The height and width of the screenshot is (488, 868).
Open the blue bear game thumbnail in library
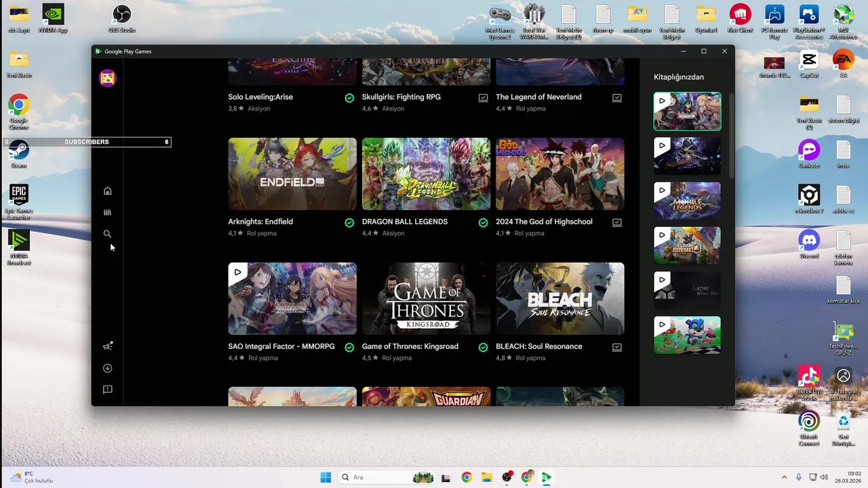click(687, 335)
